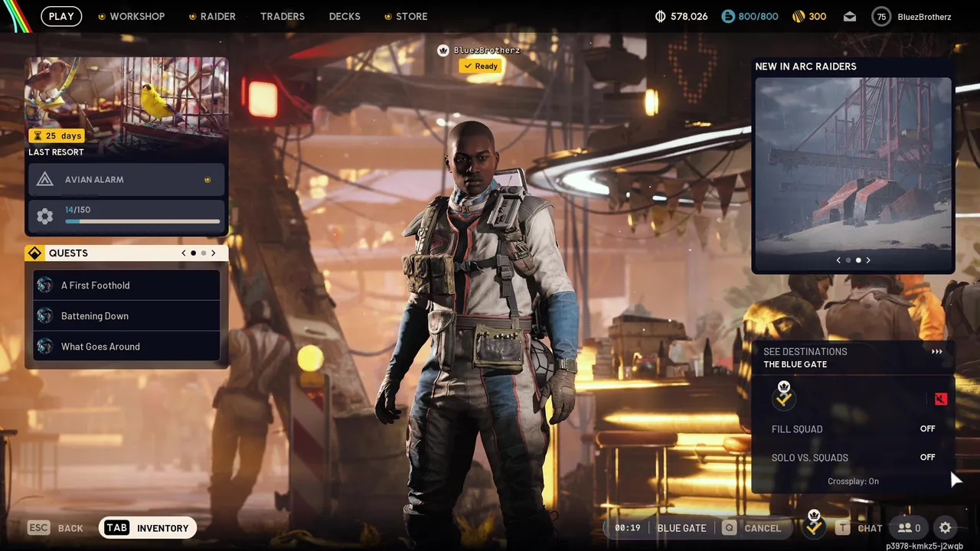This screenshot has width=980, height=551.
Task: Click the portrait icon beside What Goes Around
Action: pyautogui.click(x=45, y=347)
